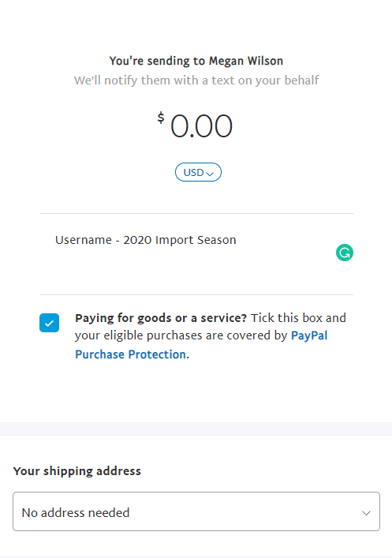Click the "Tick this box and your eligible purchases" text

click(x=211, y=327)
